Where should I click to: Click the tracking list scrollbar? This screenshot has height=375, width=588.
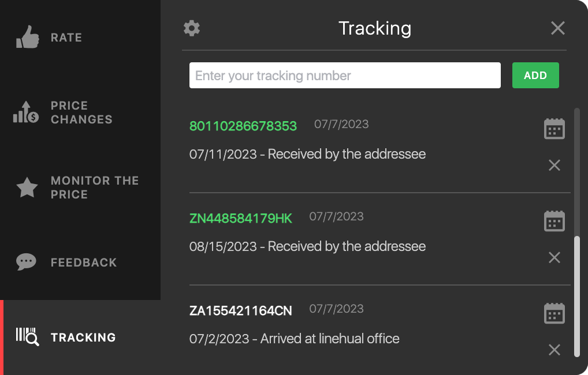tap(576, 294)
